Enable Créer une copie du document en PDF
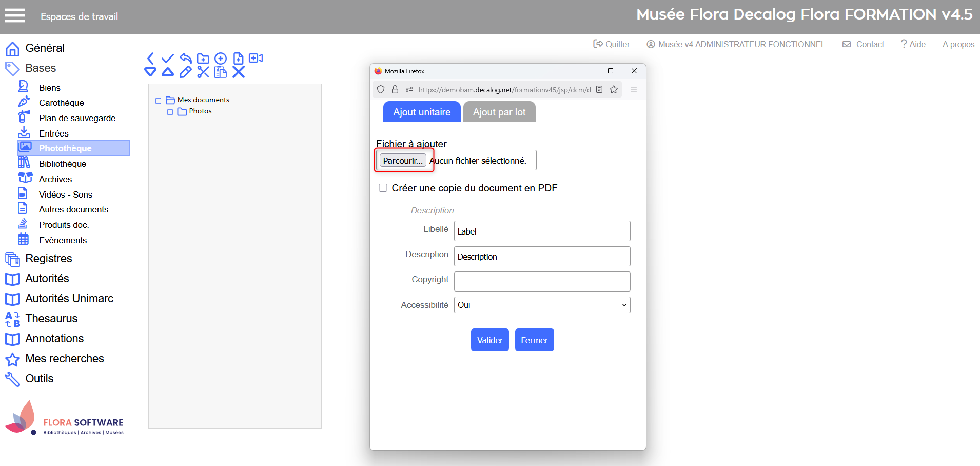 coord(383,188)
